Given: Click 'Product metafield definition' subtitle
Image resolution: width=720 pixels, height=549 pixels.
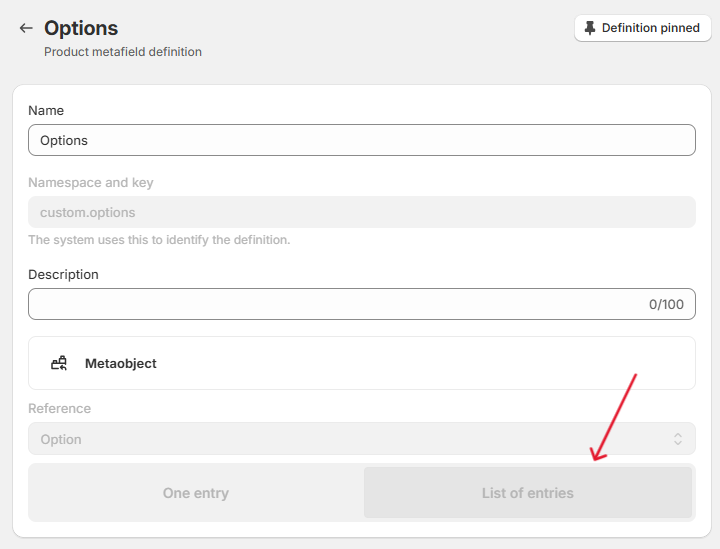Looking at the screenshot, I should [x=123, y=52].
